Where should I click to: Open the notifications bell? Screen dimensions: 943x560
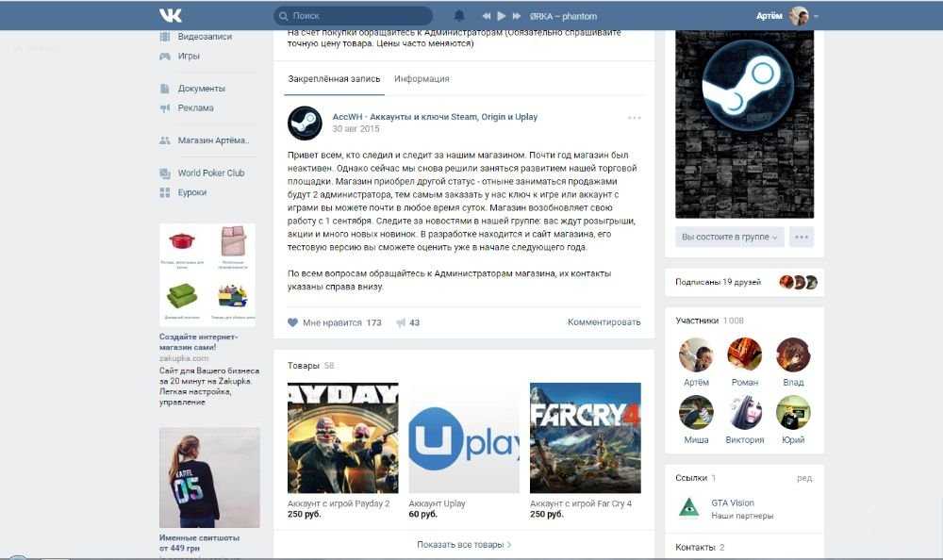pyautogui.click(x=459, y=16)
